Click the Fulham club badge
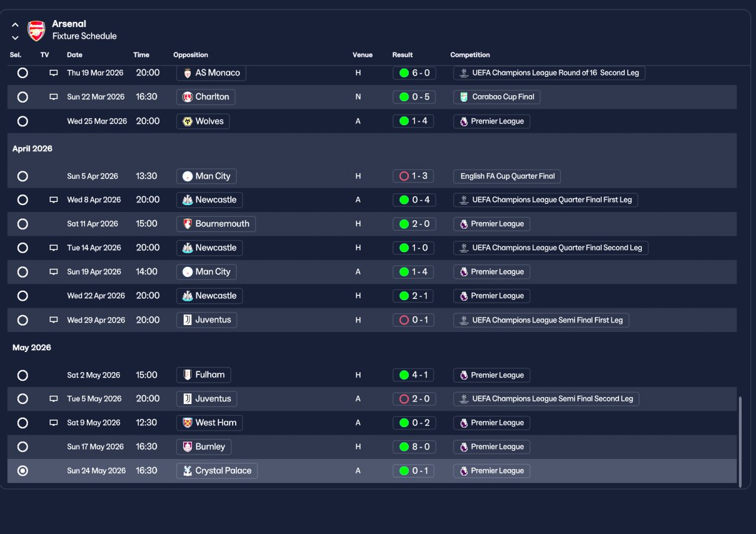The height and width of the screenshot is (534, 756). pyautogui.click(x=187, y=375)
